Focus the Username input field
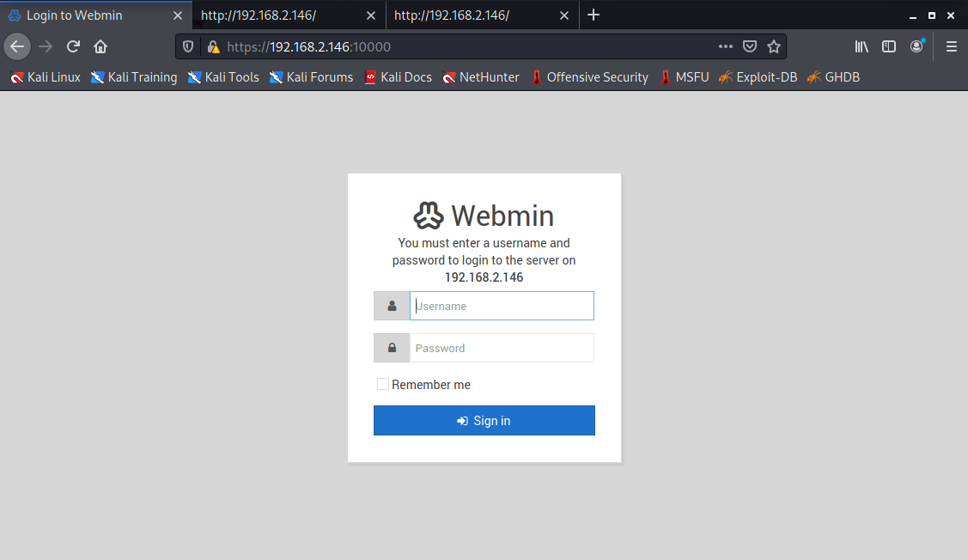 (502, 306)
